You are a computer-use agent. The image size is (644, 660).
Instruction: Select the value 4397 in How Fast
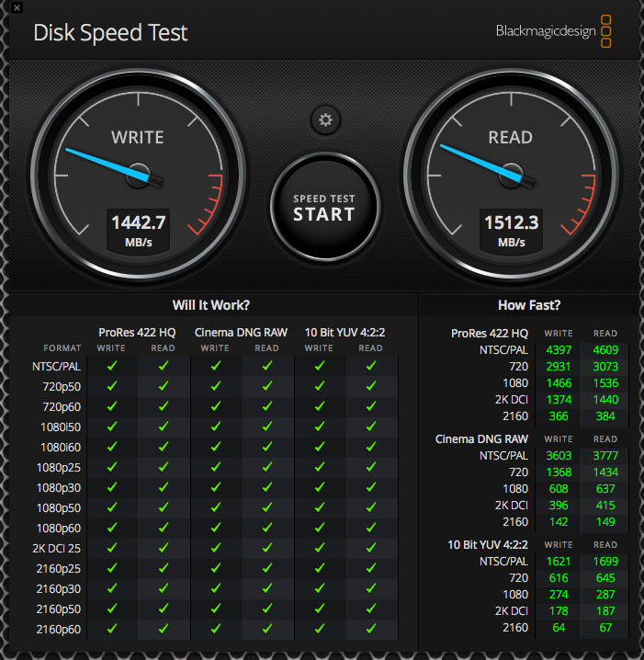coord(559,350)
